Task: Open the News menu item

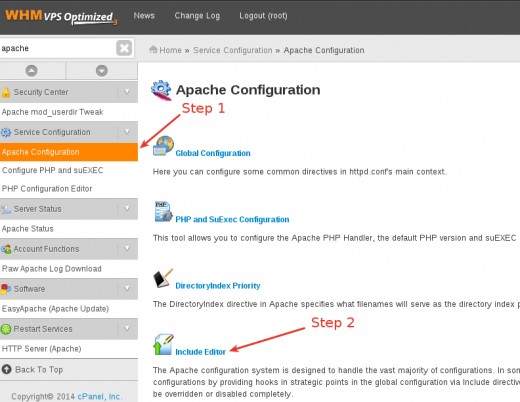Action: point(144,16)
